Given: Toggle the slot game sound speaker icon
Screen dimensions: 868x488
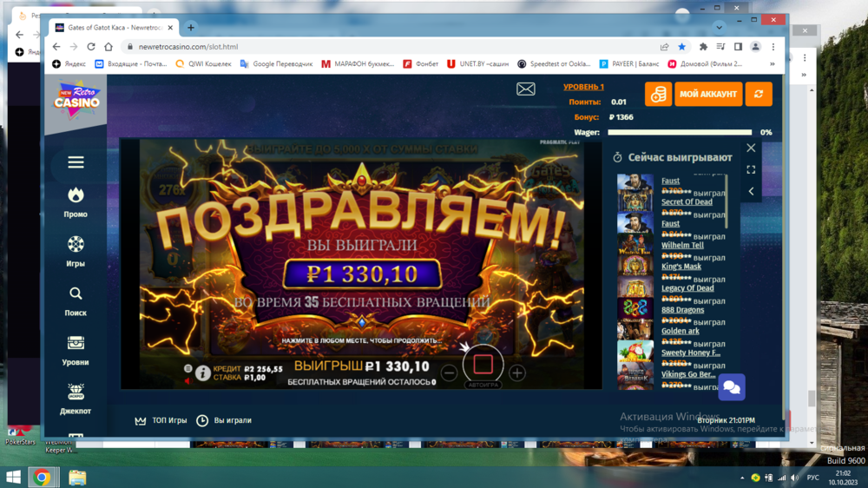Looking at the screenshot, I should tap(188, 380).
